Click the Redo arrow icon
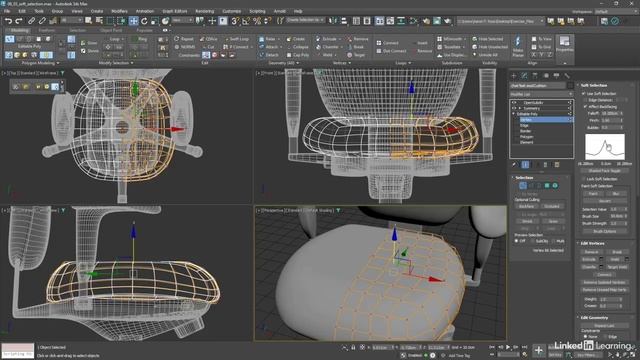The width and height of the screenshot is (640, 360). point(19,20)
